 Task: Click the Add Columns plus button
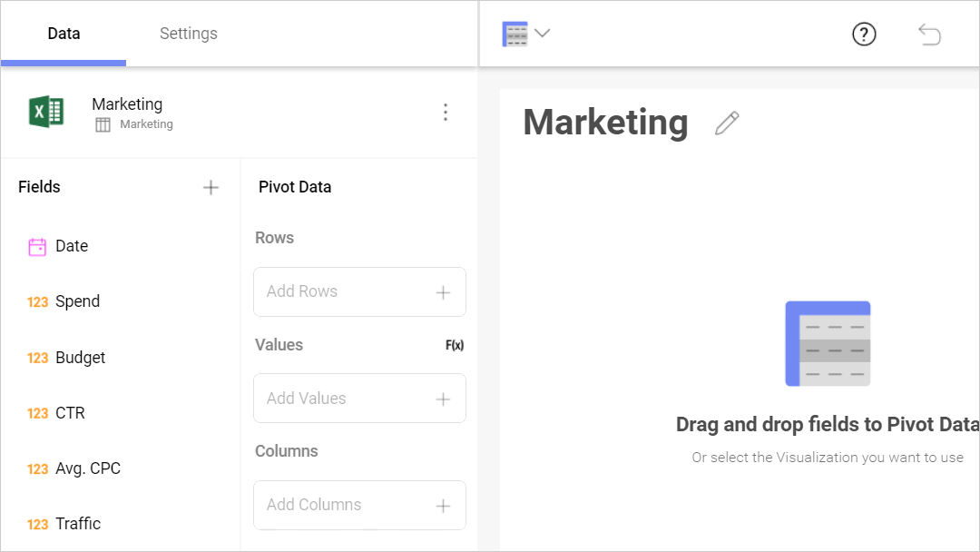click(443, 506)
